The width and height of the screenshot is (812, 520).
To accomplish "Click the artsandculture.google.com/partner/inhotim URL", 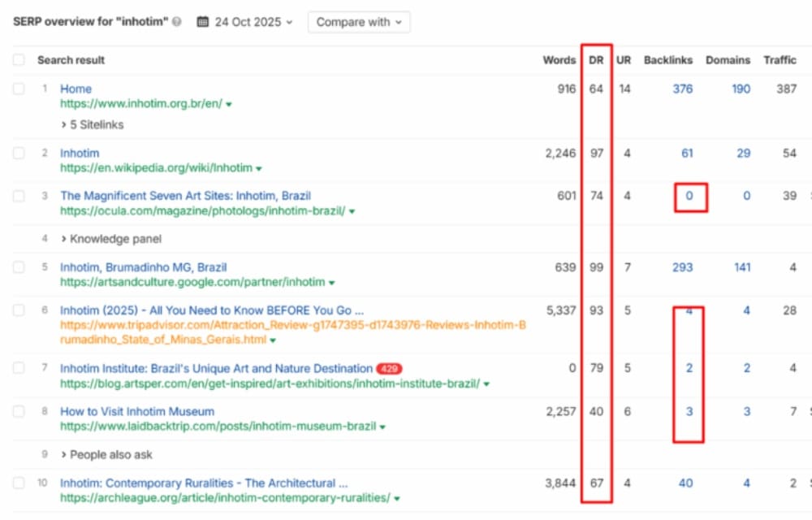I will [192, 282].
